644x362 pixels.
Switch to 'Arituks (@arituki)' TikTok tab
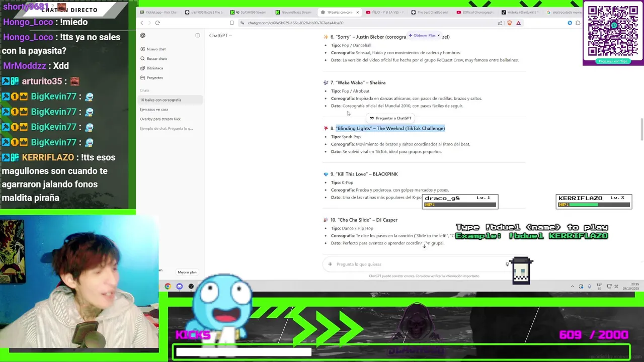(x=522, y=12)
